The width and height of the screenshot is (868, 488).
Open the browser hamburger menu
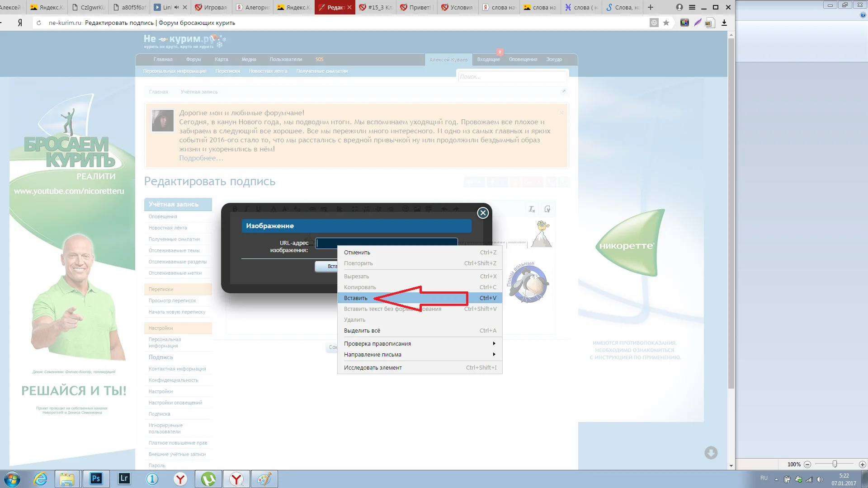692,7
